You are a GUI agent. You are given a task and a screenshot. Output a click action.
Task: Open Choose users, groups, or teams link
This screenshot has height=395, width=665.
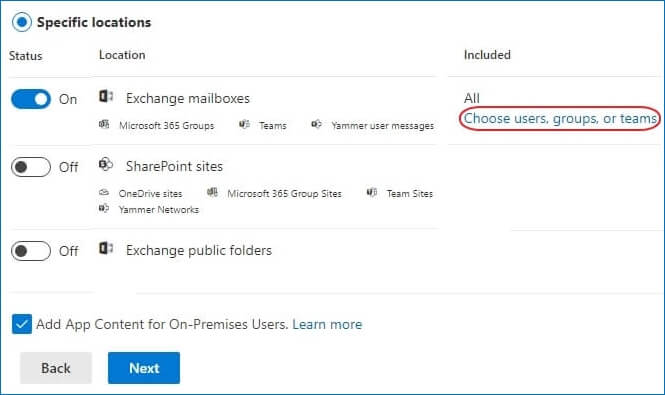pyautogui.click(x=560, y=118)
